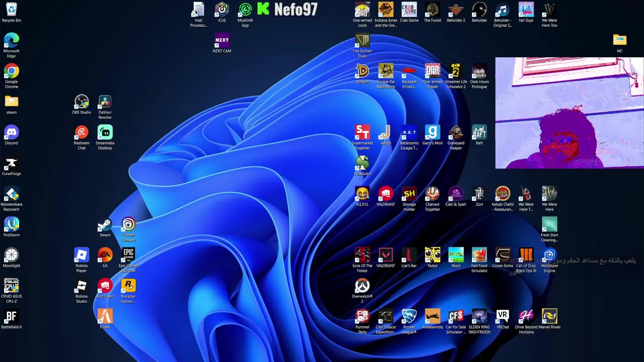Open Ubisoft Connect

click(128, 230)
